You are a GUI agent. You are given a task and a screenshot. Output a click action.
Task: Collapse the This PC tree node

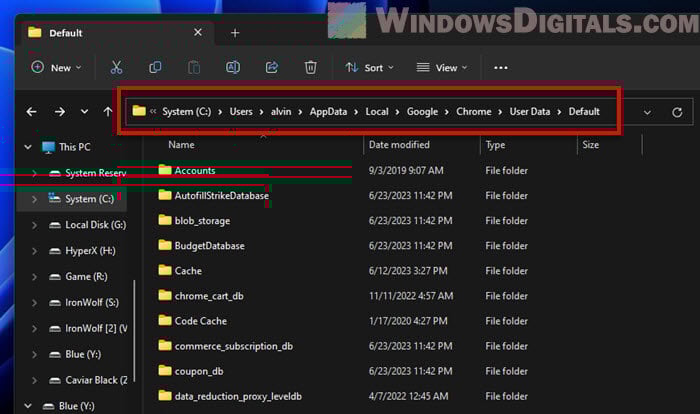(28, 147)
